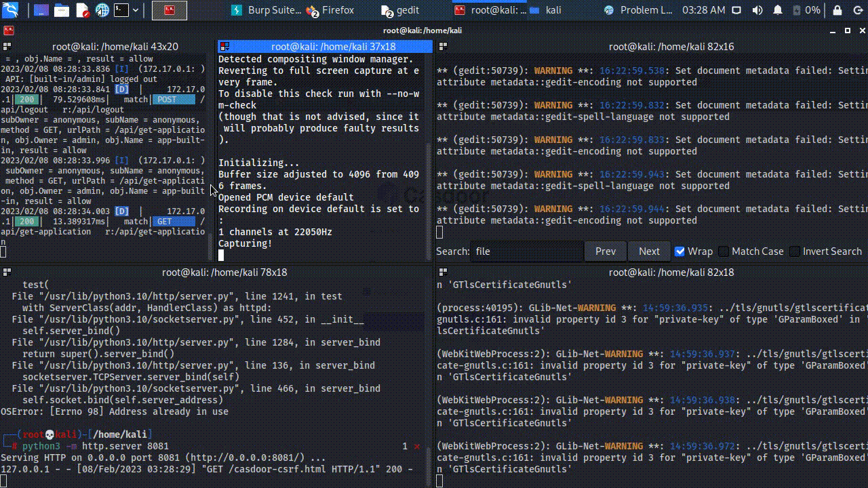The image size is (868, 488).
Task: Click '1 channels at 22050Hz' line
Action: click(x=275, y=232)
